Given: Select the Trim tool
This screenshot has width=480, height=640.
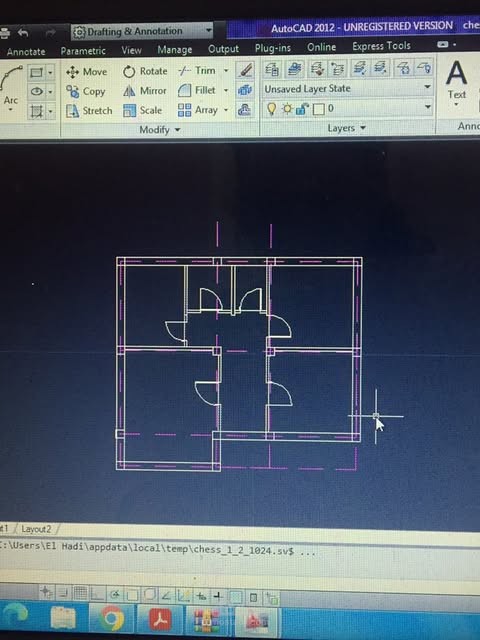Looking at the screenshot, I should (x=197, y=71).
